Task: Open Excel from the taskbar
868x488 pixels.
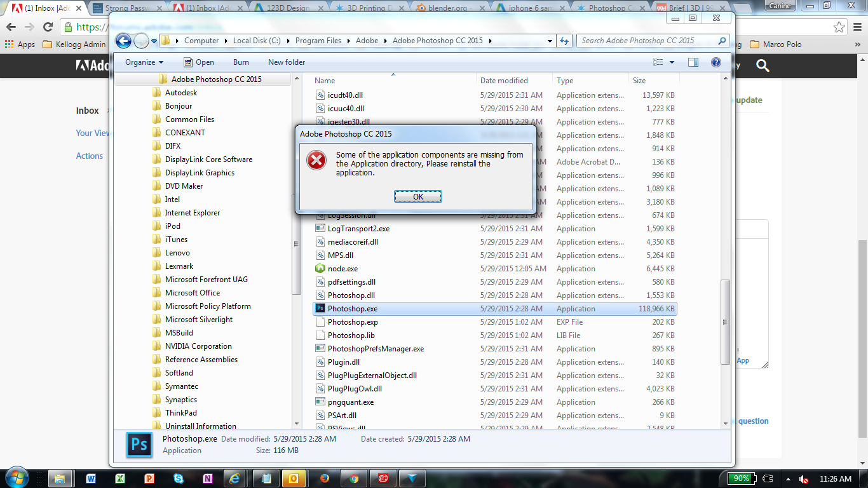Action: point(119,478)
